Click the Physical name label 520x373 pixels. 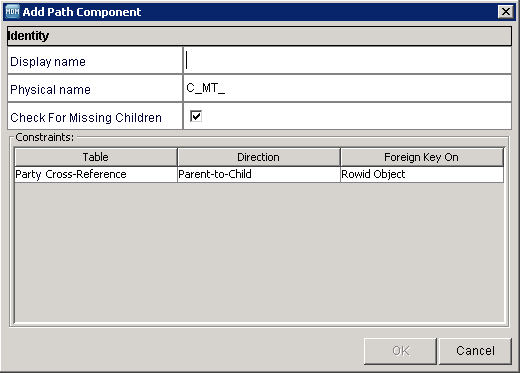(50, 90)
